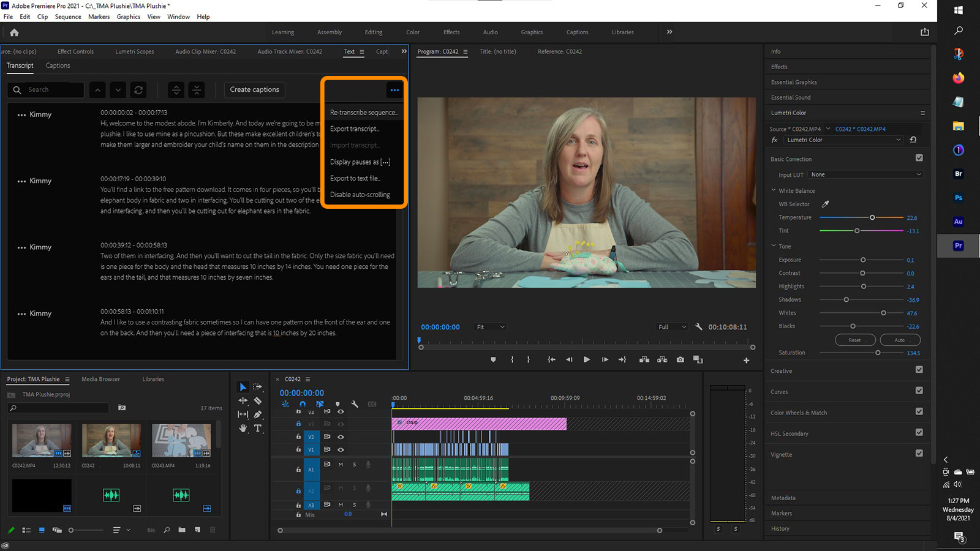The height and width of the screenshot is (551, 980).
Task: Click the Export Frame camera icon
Action: 680,360
